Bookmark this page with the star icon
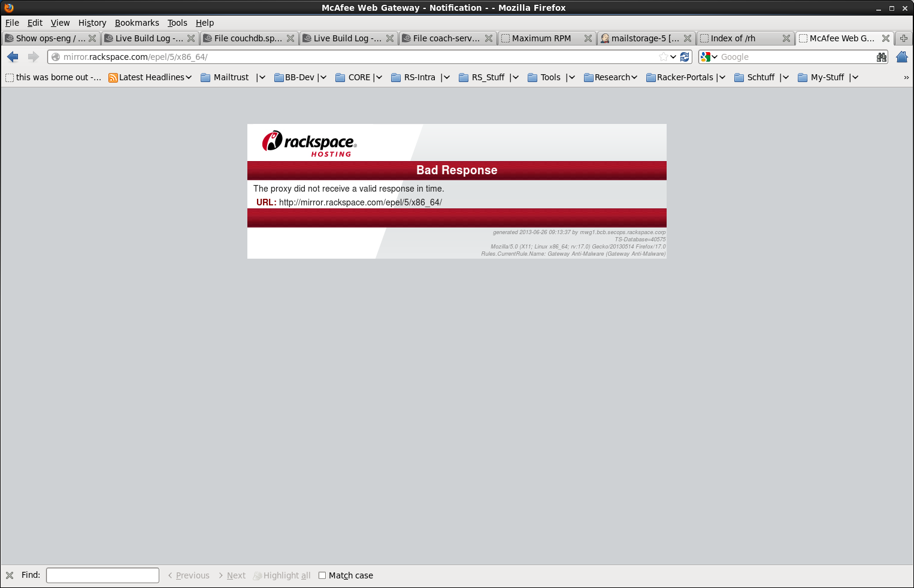 point(663,57)
